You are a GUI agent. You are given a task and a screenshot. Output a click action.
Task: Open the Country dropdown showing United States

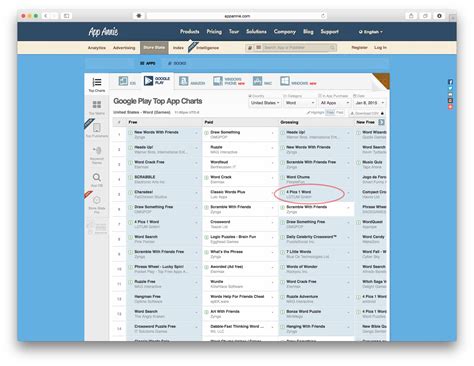265,103
